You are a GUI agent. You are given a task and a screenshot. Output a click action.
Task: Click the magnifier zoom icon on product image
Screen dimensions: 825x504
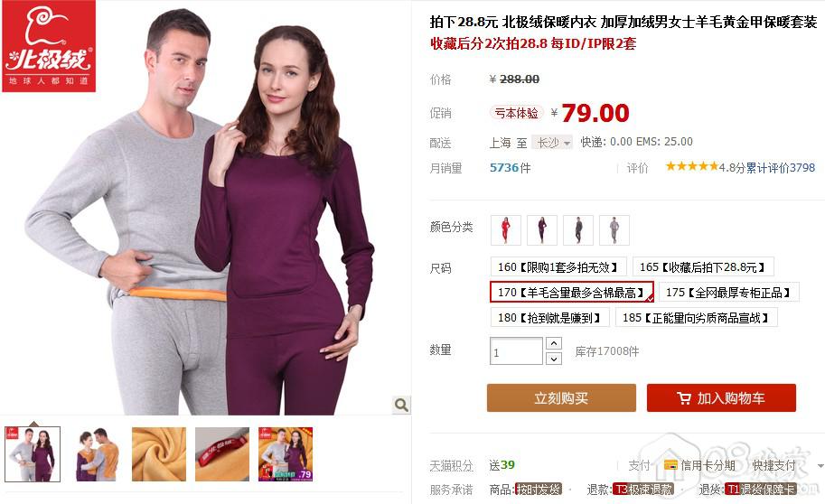[x=401, y=405]
